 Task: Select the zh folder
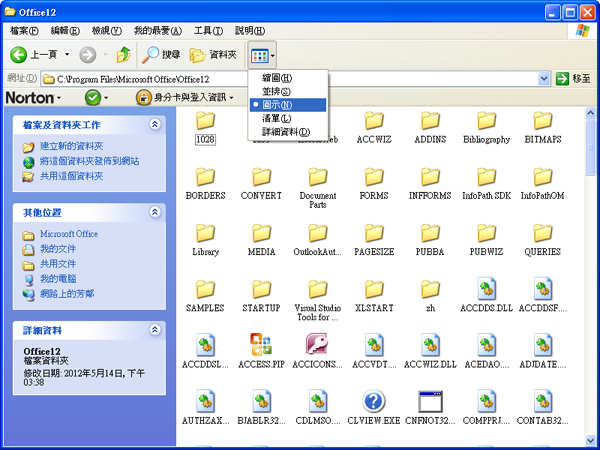coord(430,297)
